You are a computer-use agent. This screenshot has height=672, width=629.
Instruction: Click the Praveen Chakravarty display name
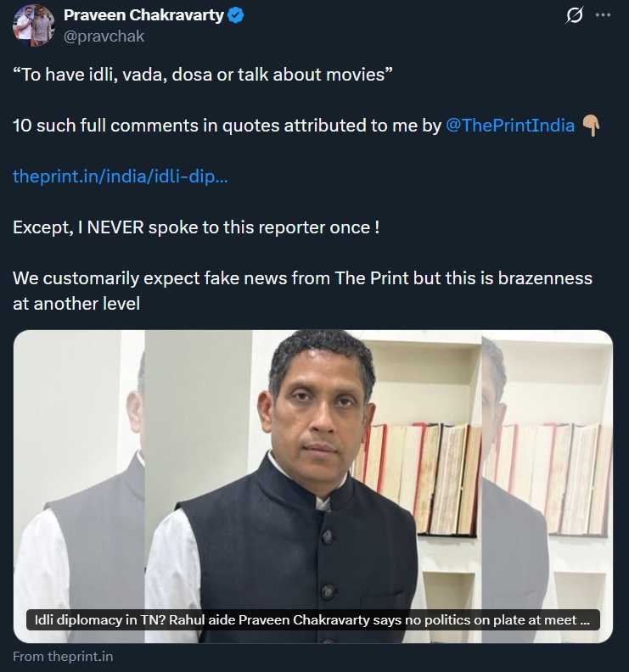click(x=144, y=16)
